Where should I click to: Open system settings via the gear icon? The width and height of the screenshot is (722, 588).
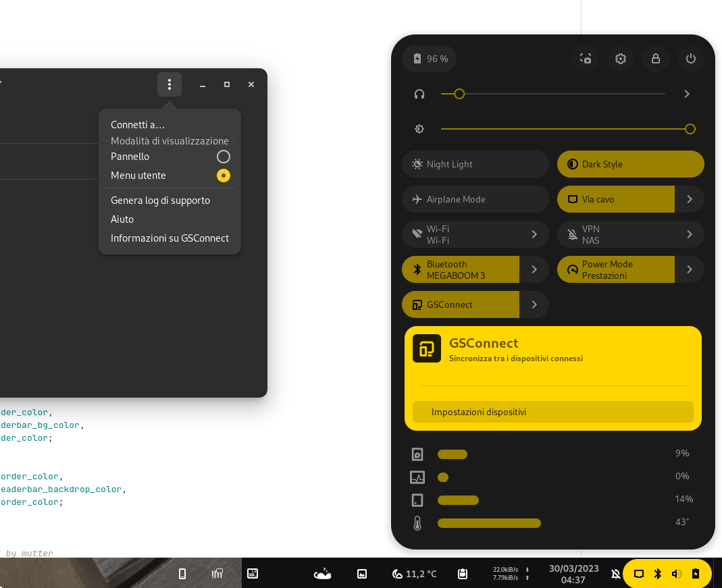[620, 59]
